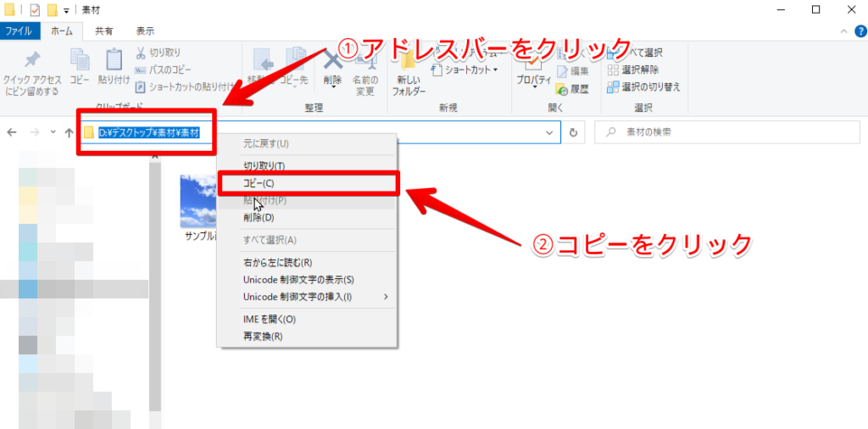
Task: Click Rename (名前の変更) in ribbon
Action: click(x=364, y=72)
